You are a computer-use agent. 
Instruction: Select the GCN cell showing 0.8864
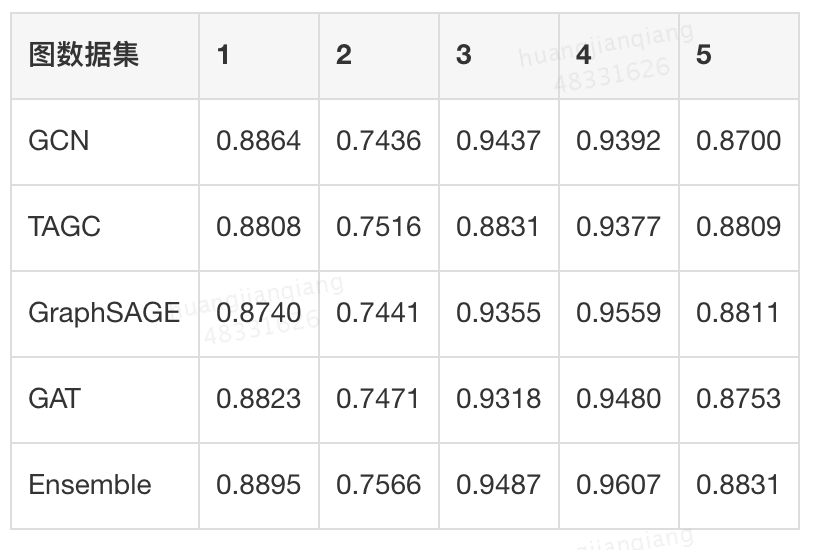(258, 141)
